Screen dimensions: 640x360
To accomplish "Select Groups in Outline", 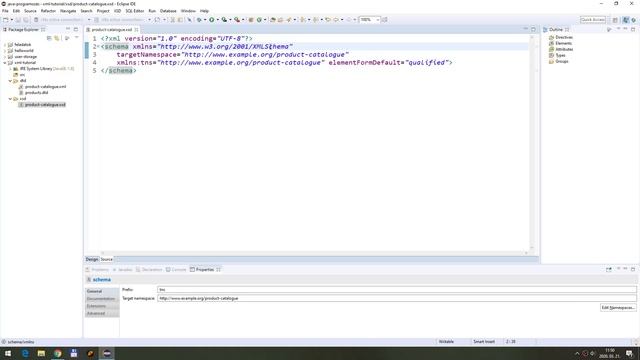I will click(559, 61).
